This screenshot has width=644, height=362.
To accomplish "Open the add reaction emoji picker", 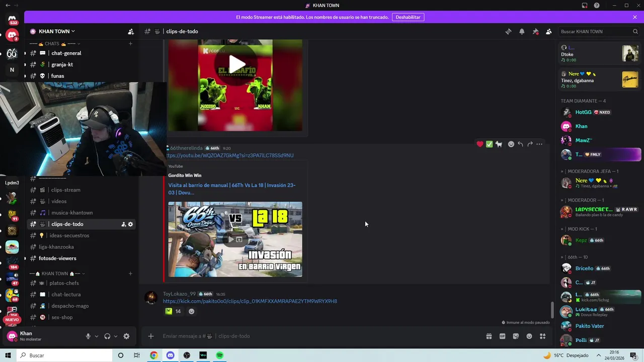I will tap(511, 144).
